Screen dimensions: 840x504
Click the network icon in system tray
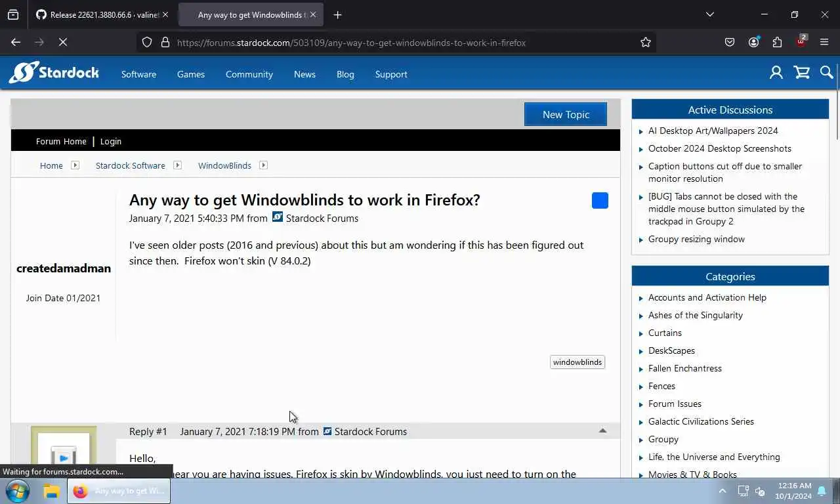click(743, 490)
